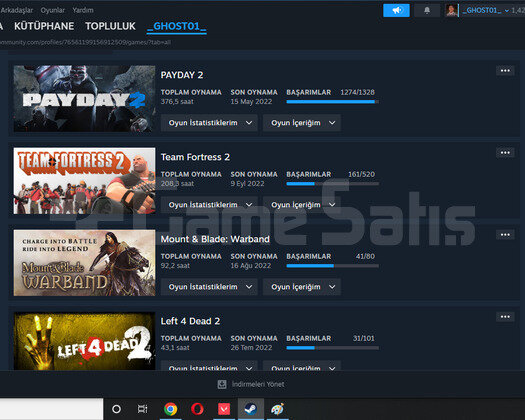Click the user avatar picture in header
The image size is (525, 420).
tap(451, 10)
